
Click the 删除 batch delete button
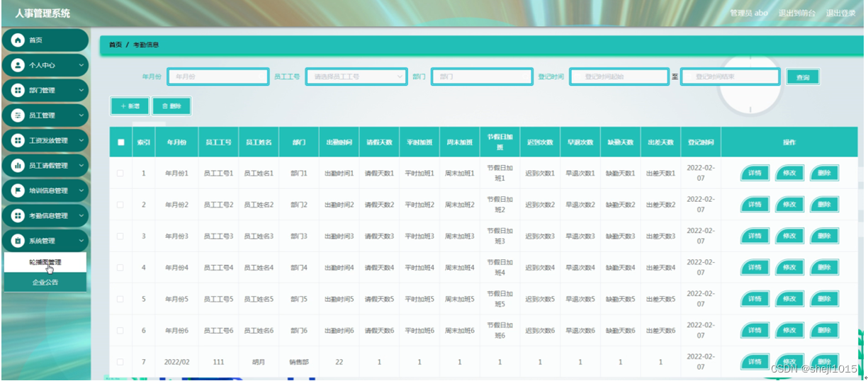click(171, 106)
